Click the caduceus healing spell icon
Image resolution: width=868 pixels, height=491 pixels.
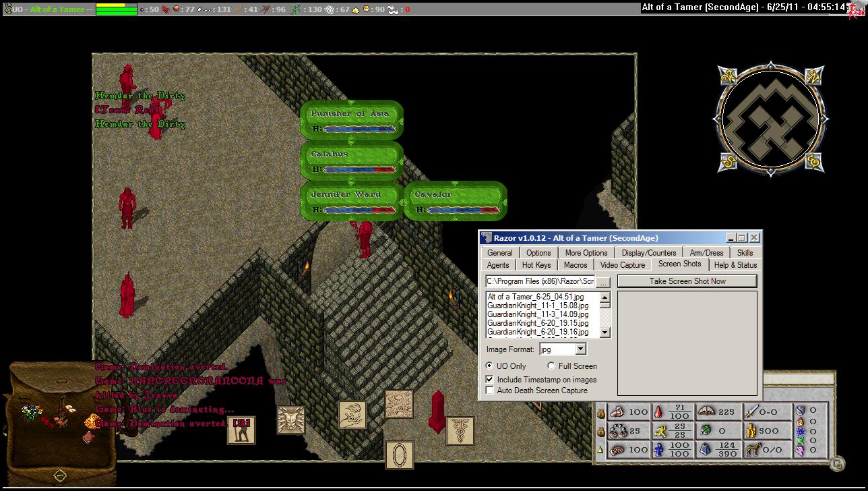(460, 431)
